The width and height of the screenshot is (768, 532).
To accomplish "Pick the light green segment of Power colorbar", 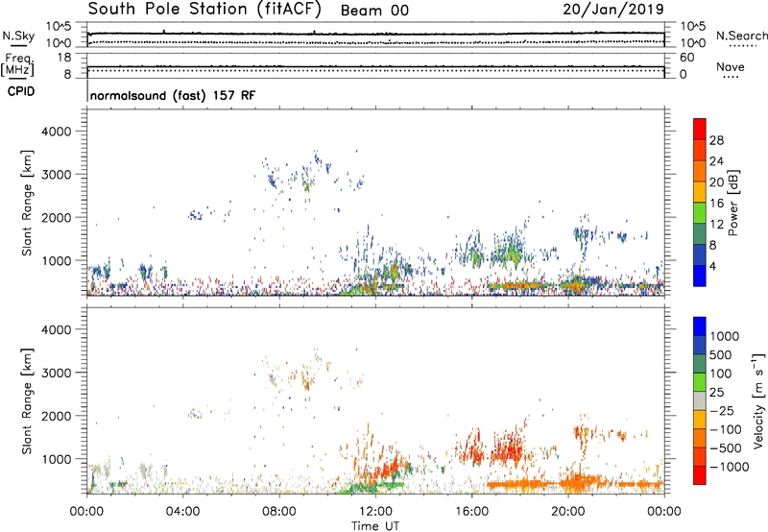I will pos(700,213).
